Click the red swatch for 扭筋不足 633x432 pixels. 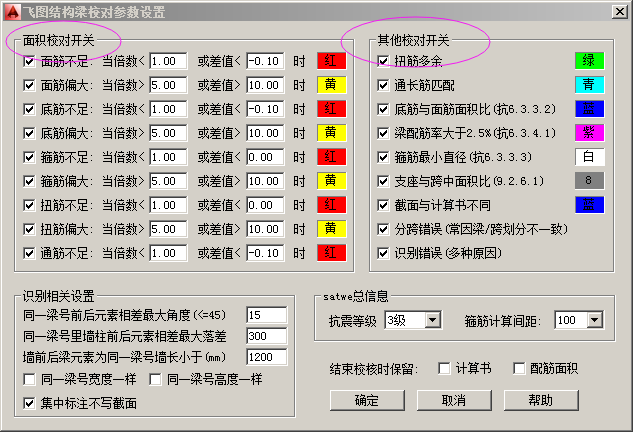[331, 205]
